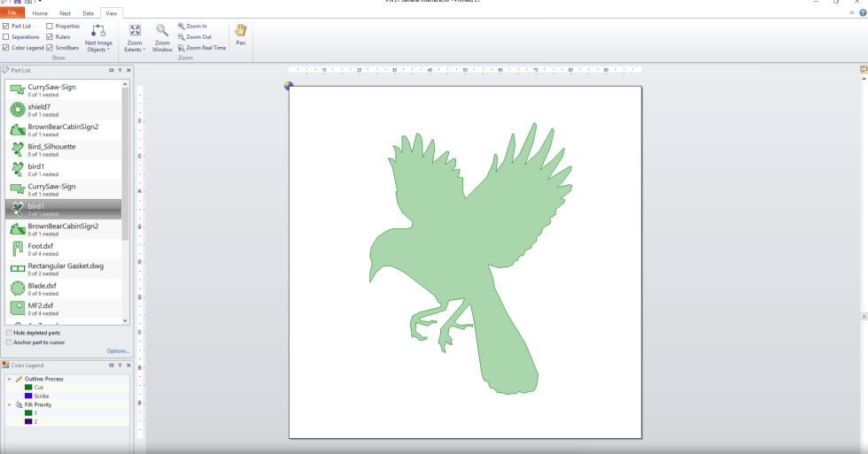The height and width of the screenshot is (454, 868).
Task: Select the Pan hand tool
Action: point(240,30)
